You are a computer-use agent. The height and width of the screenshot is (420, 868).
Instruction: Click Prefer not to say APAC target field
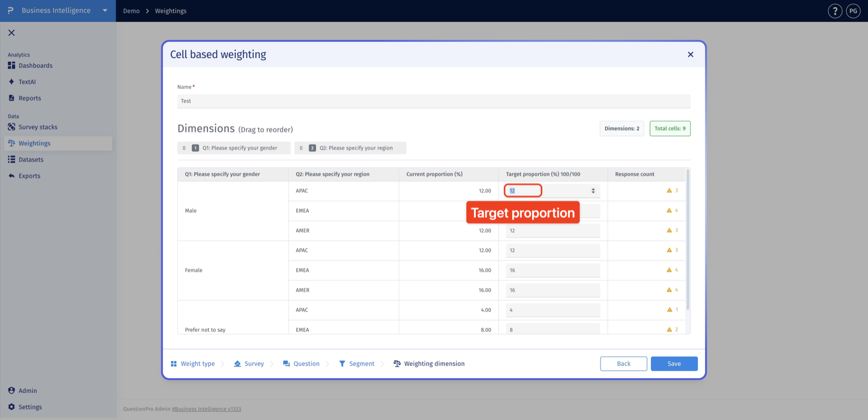(x=553, y=310)
